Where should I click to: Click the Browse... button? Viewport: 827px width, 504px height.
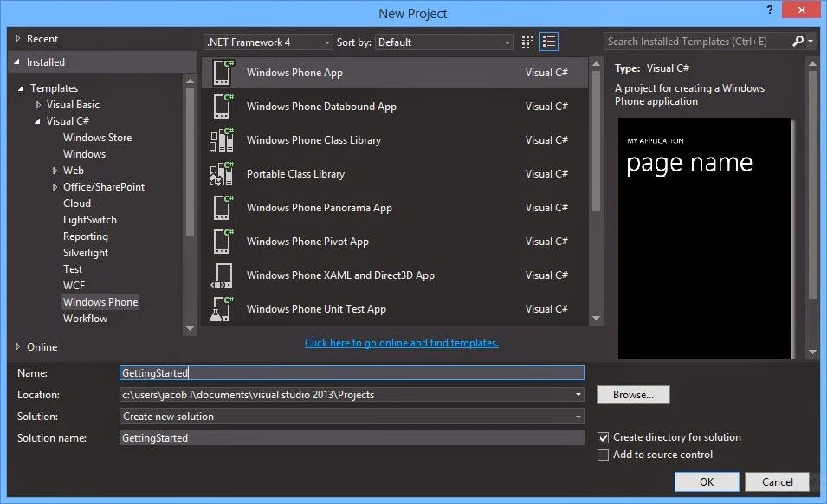[633, 395]
